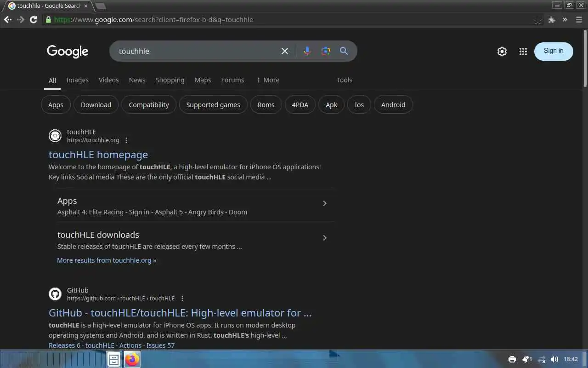Open the Releases 6 sublink
The width and height of the screenshot is (588, 368).
pos(64,345)
